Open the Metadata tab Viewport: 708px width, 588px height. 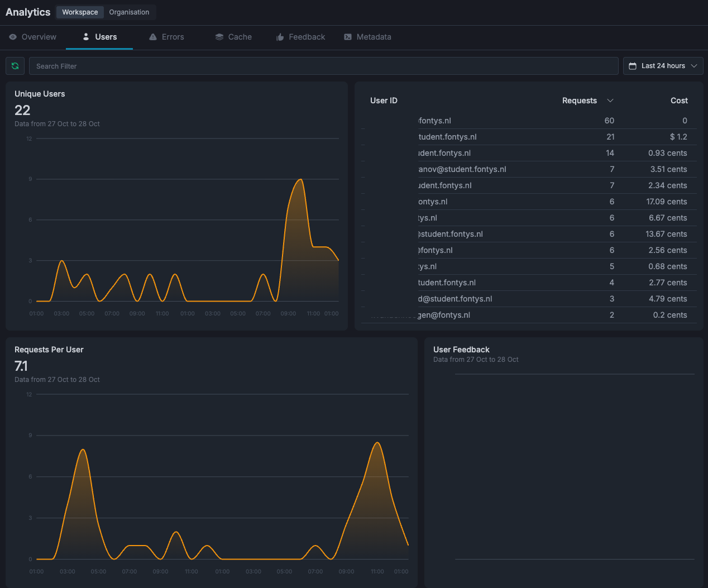(x=374, y=37)
